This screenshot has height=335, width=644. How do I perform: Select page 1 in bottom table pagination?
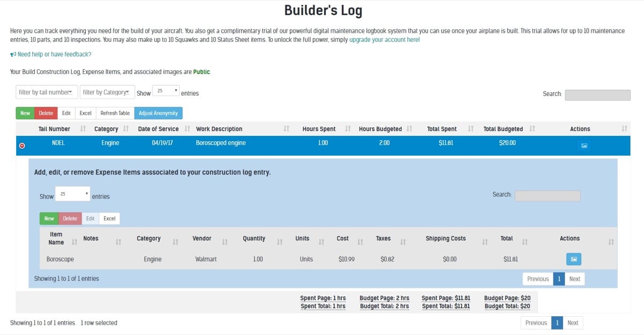click(557, 323)
